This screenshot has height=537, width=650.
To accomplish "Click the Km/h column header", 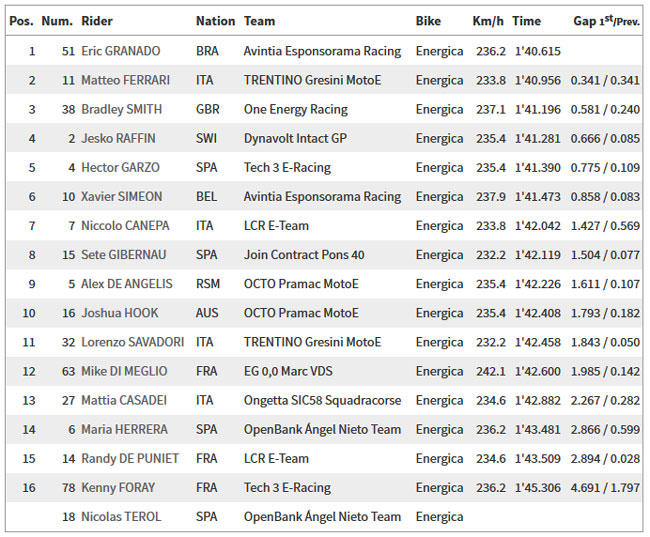I will coord(488,21).
